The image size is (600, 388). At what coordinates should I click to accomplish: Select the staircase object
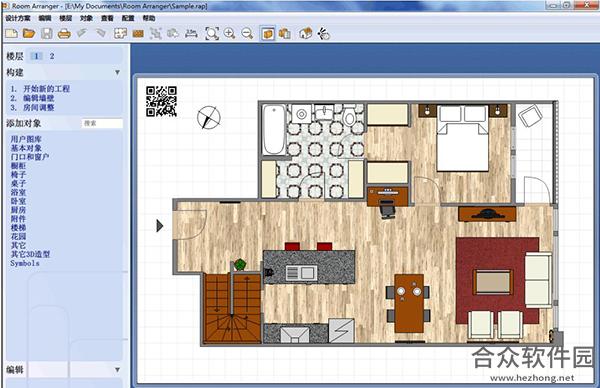click(x=232, y=308)
